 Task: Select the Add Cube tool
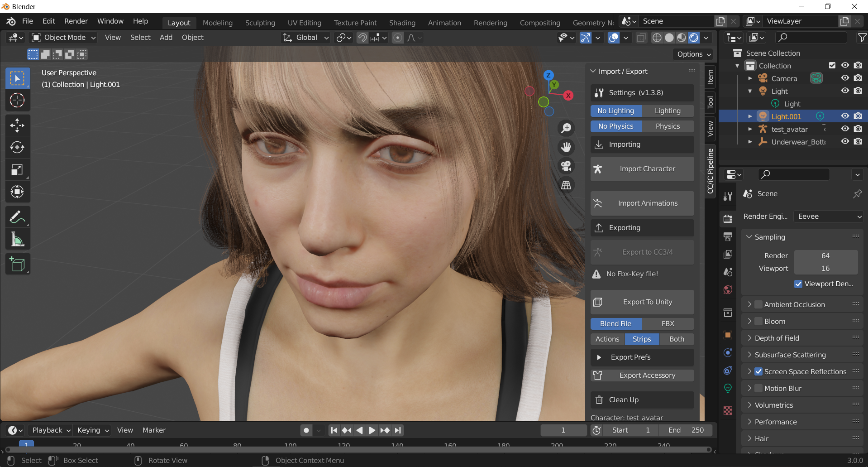[x=17, y=265]
